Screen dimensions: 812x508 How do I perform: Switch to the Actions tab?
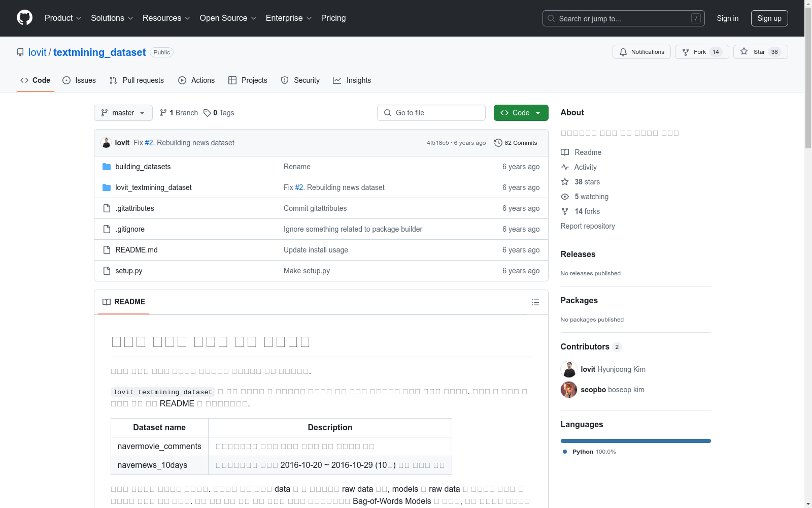(x=196, y=80)
